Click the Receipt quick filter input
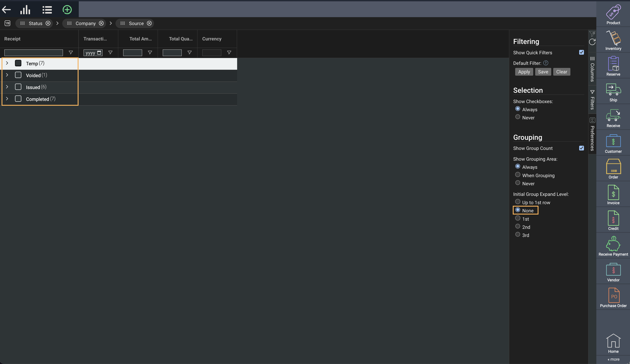630x364 pixels. pyautogui.click(x=33, y=53)
